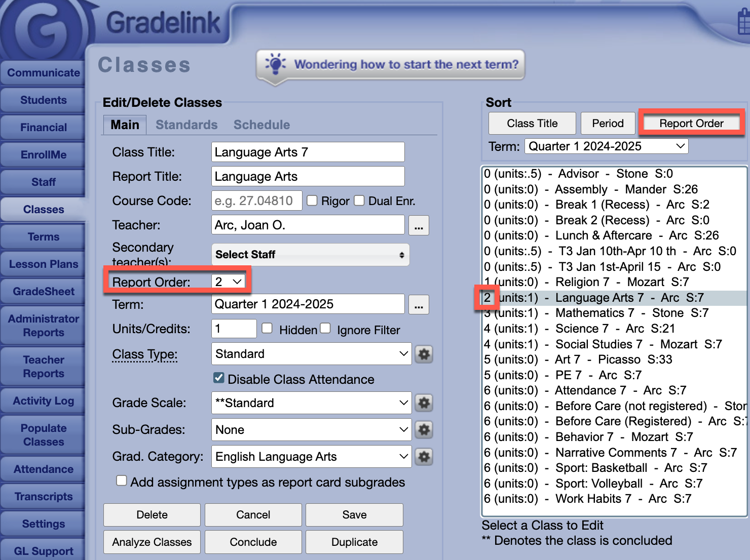Uncheck Disable Class Attendance
Viewport: 750px width, 560px height.
pyautogui.click(x=219, y=378)
